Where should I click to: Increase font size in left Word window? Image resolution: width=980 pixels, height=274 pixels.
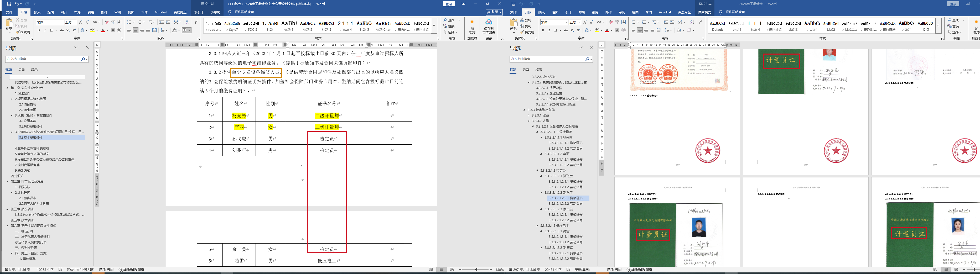pyautogui.click(x=81, y=22)
